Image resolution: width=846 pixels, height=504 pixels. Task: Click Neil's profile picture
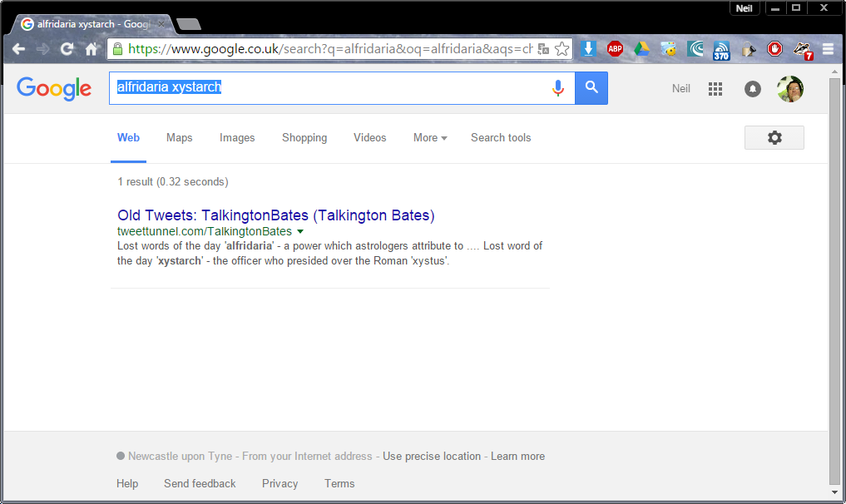(x=789, y=88)
